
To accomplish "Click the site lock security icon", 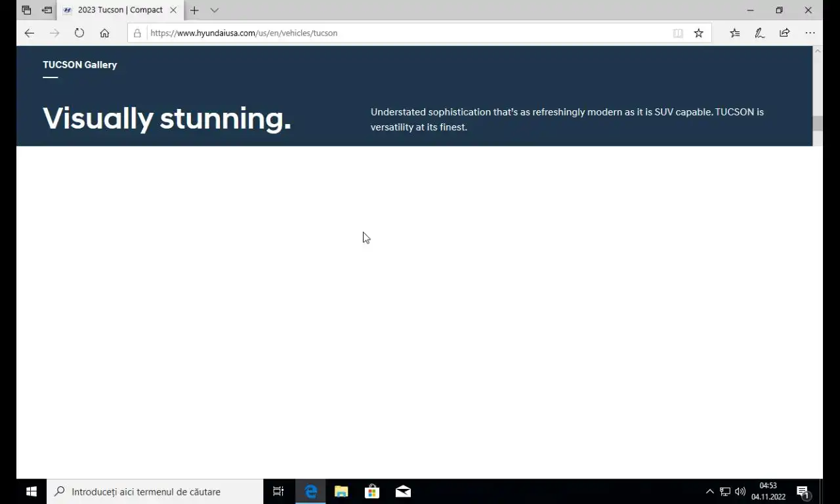I will (137, 33).
